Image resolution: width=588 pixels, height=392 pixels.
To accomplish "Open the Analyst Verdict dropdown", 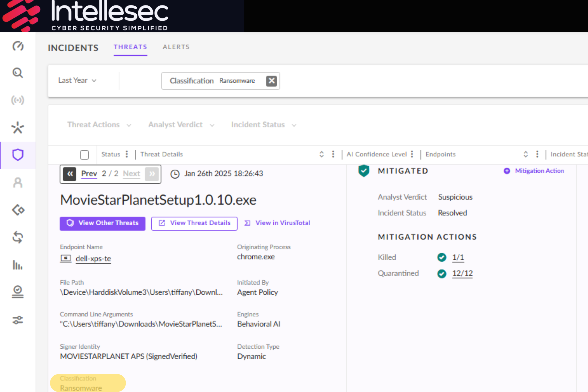I will tap(181, 125).
